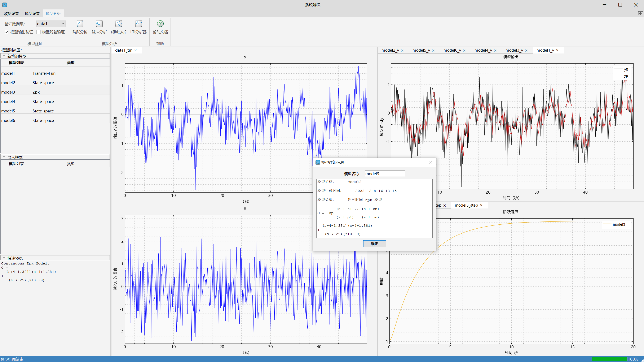Image resolution: width=644 pixels, height=362 pixels.
Task: Enable 模型残差验证 checkbox
Action: click(x=39, y=32)
